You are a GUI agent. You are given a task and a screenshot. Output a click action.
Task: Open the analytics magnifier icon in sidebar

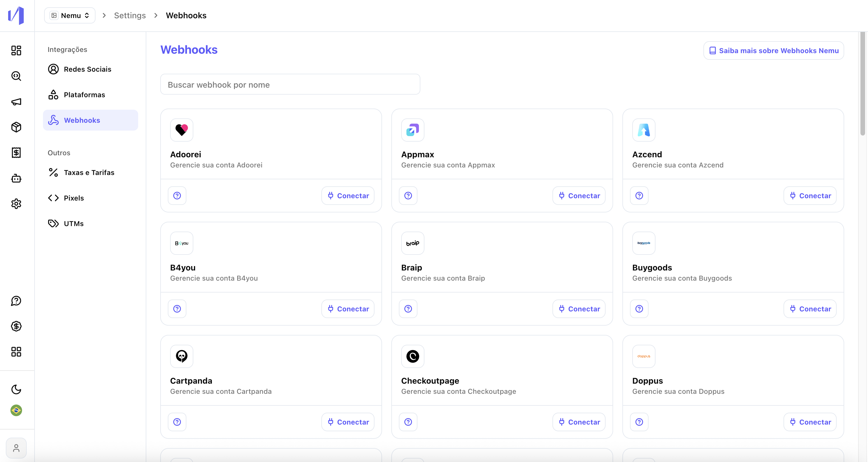16,76
